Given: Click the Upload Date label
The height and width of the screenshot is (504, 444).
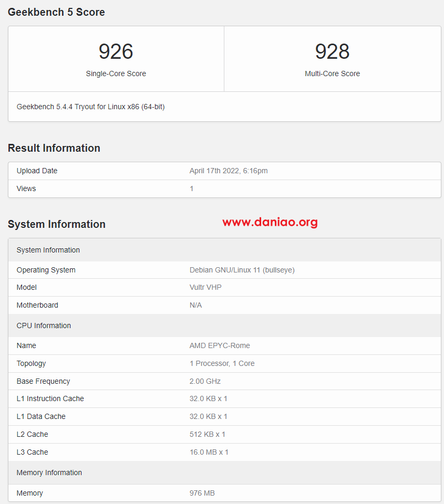Looking at the screenshot, I should coord(37,171).
